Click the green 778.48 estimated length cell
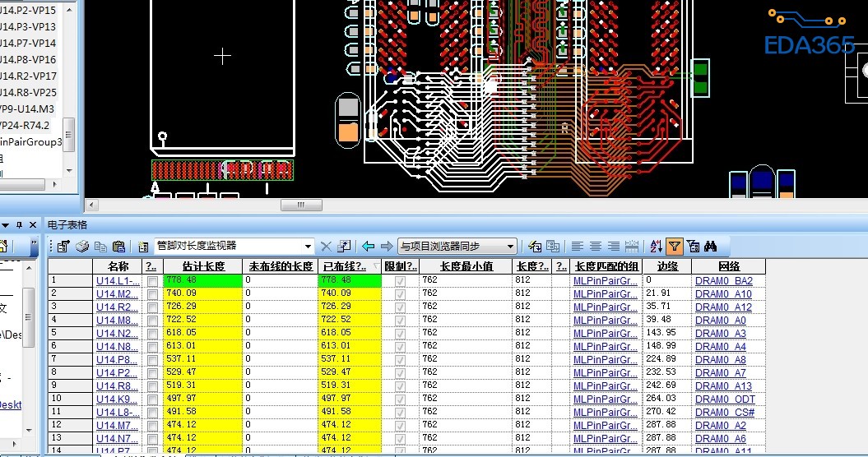 point(202,281)
